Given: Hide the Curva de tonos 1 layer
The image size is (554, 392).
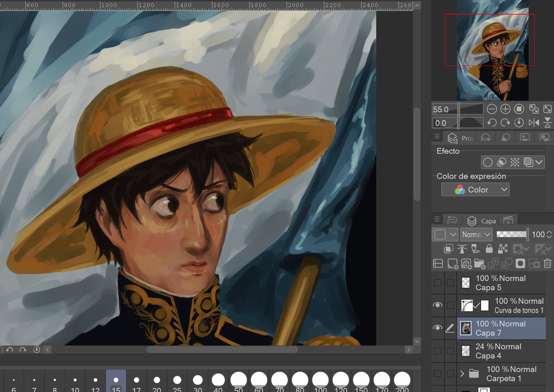Looking at the screenshot, I should point(438,305).
